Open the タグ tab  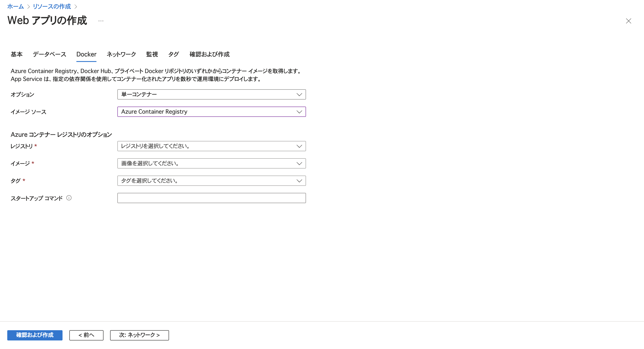tap(173, 54)
